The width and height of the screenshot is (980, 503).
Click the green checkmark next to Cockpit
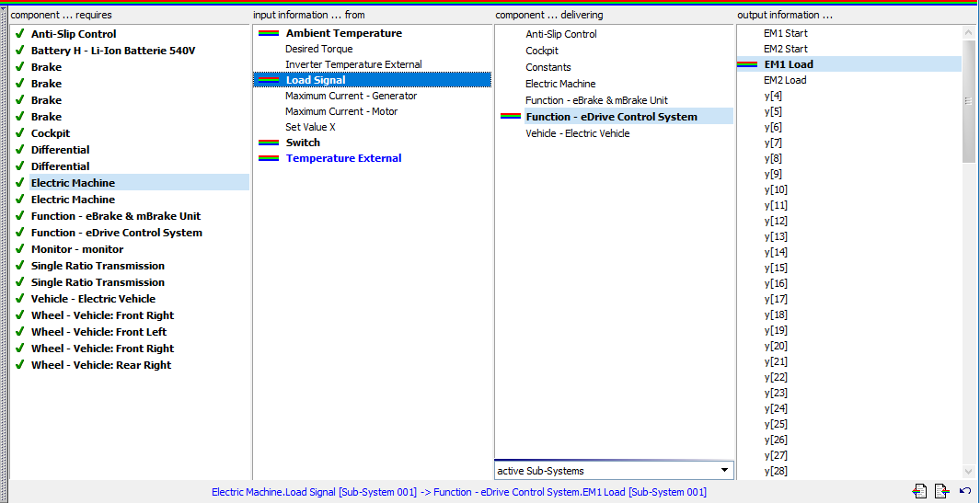point(19,133)
